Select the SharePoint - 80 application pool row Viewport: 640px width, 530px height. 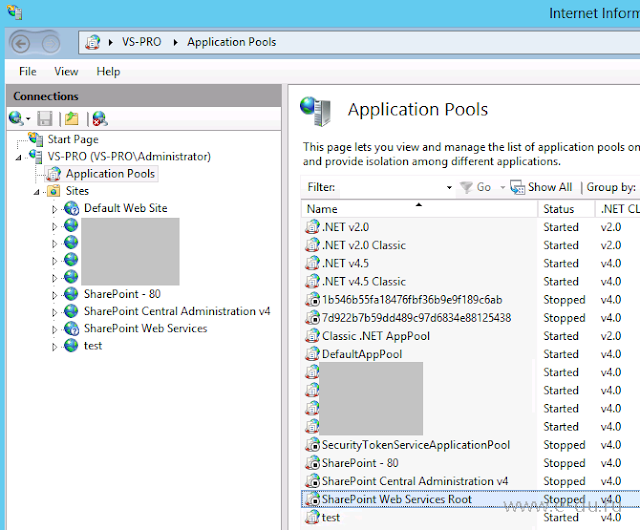click(471, 463)
